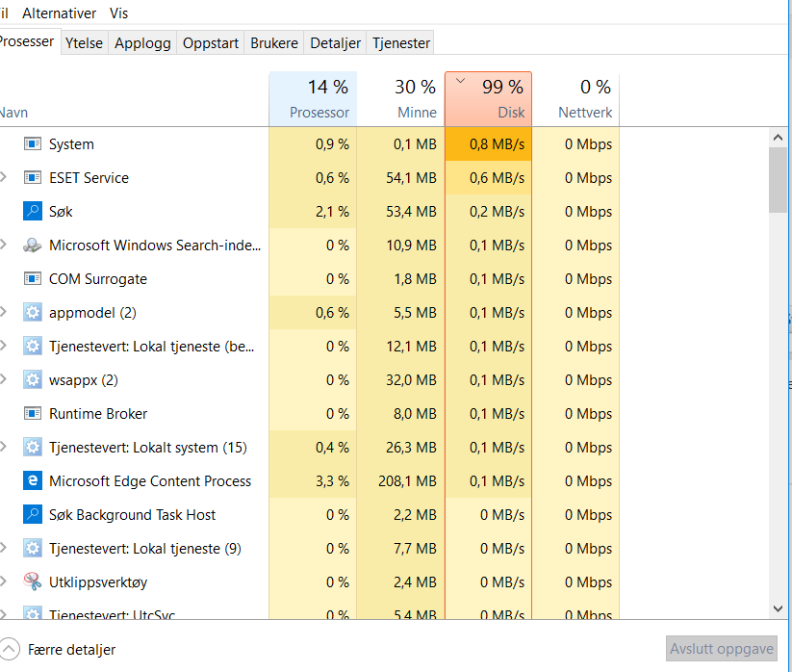Click the ESET Service process icon
The height and width of the screenshot is (672, 792).
tap(33, 178)
